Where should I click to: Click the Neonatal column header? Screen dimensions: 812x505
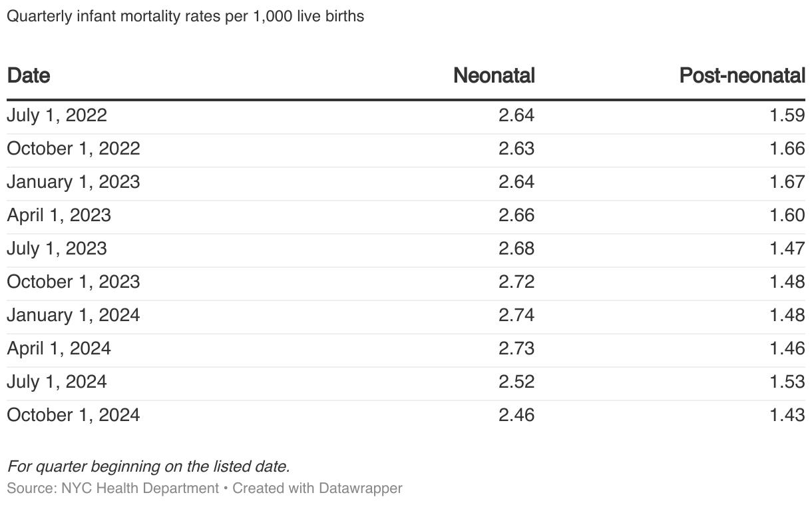click(x=494, y=75)
